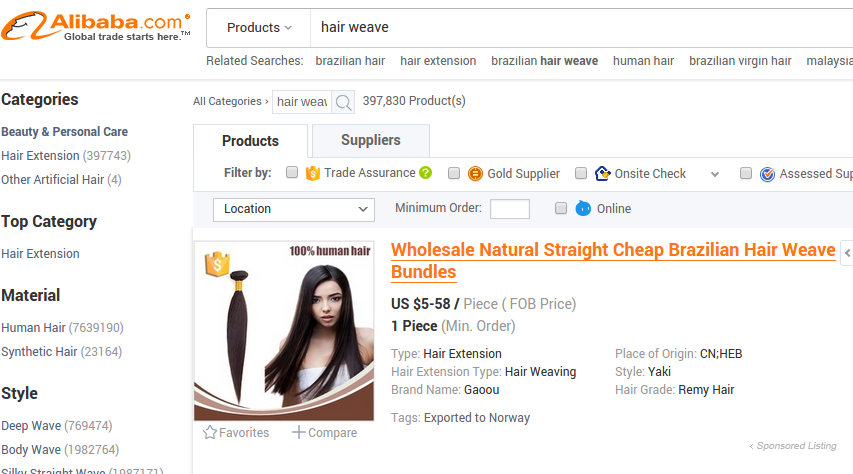
Task: Tick the Gold Supplier checkbox
Action: click(454, 173)
